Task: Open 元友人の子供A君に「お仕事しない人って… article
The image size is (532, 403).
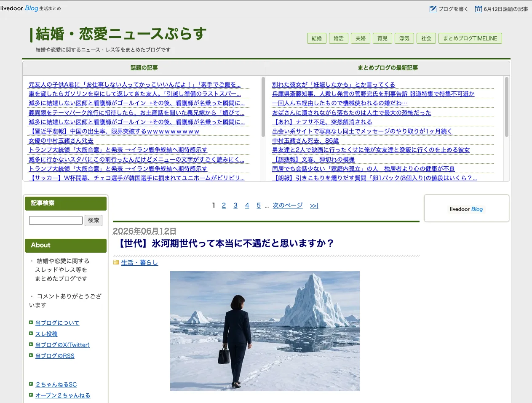Action: (135, 85)
